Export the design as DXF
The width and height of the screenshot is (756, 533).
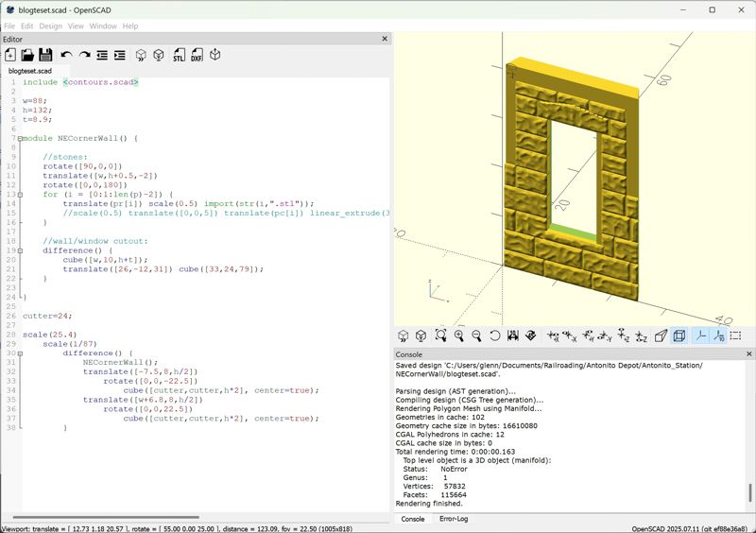(197, 55)
